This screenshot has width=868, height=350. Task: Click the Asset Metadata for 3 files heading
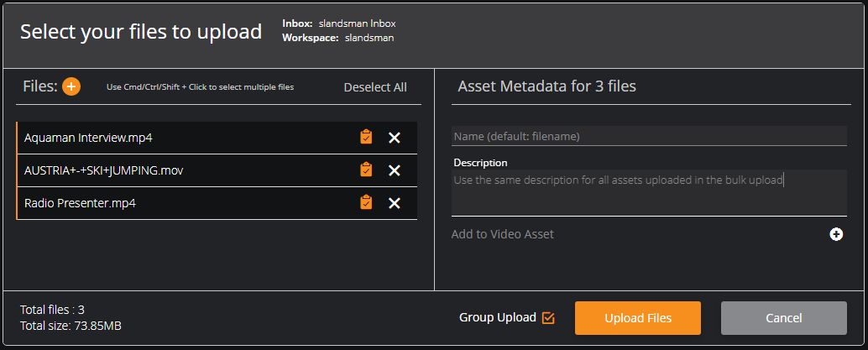coord(547,86)
